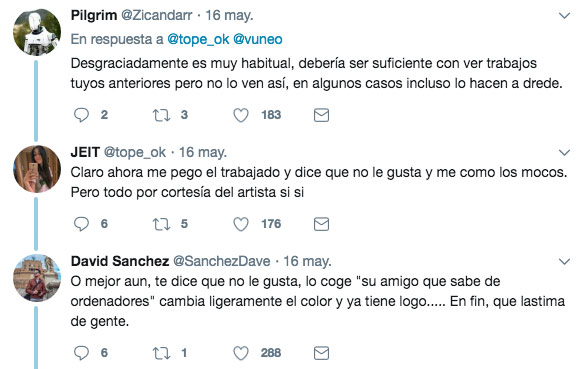Like Pilgrim's tweet with 183 likes

[241, 115]
